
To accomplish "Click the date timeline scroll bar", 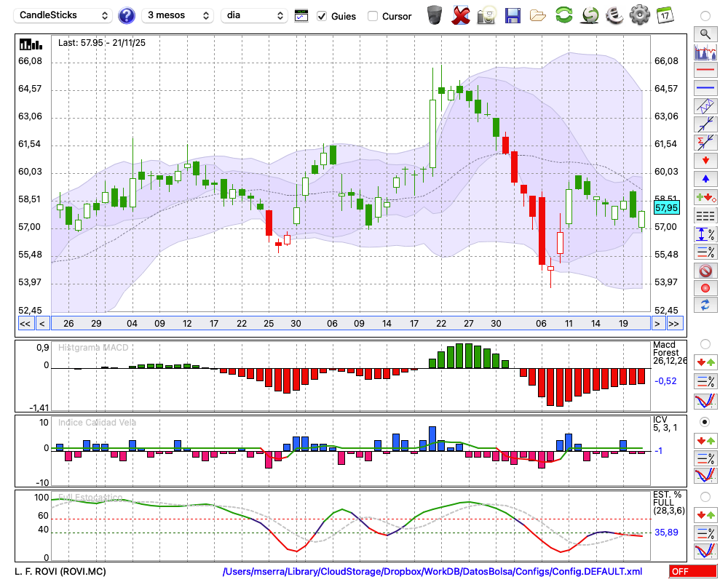I will [x=349, y=323].
